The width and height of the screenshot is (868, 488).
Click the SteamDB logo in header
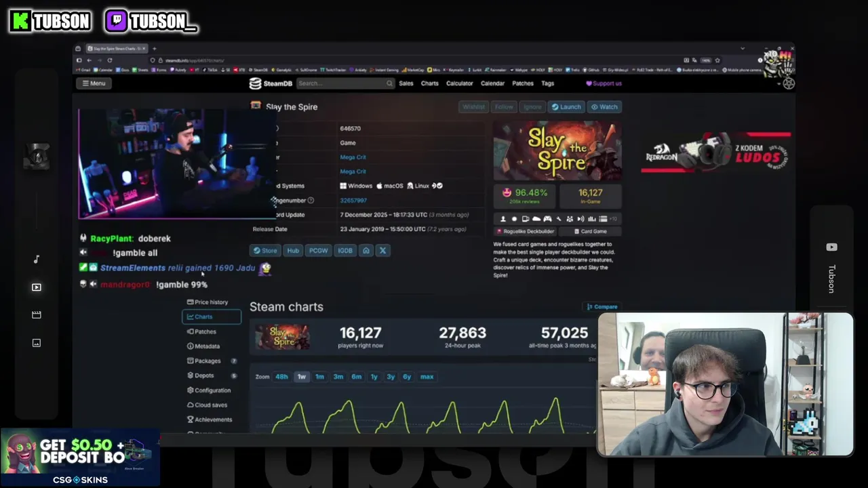click(271, 83)
